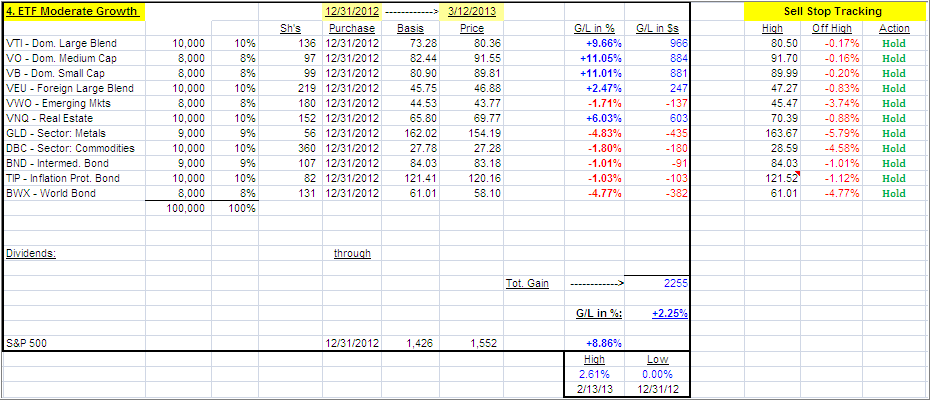
Task: Select the 966 dollar gain cell
Action: [658, 43]
